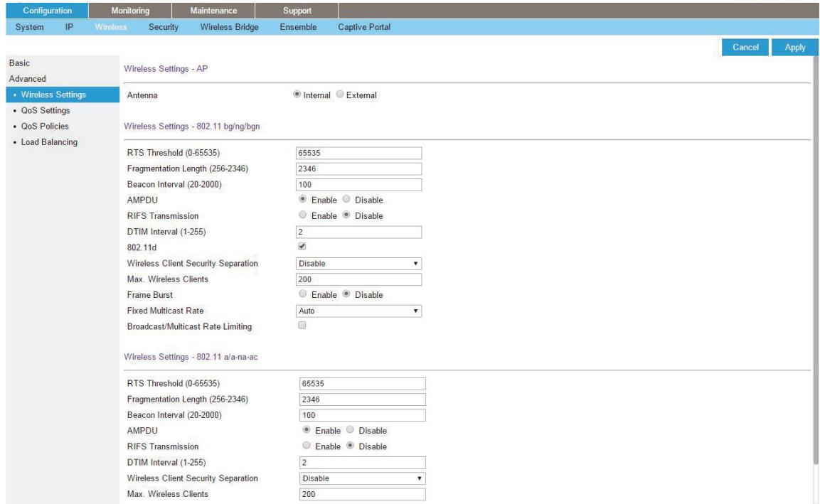Click the a/a-na-ac Fragmentation Length field
This screenshot has width=820, height=504.
tap(363, 400)
